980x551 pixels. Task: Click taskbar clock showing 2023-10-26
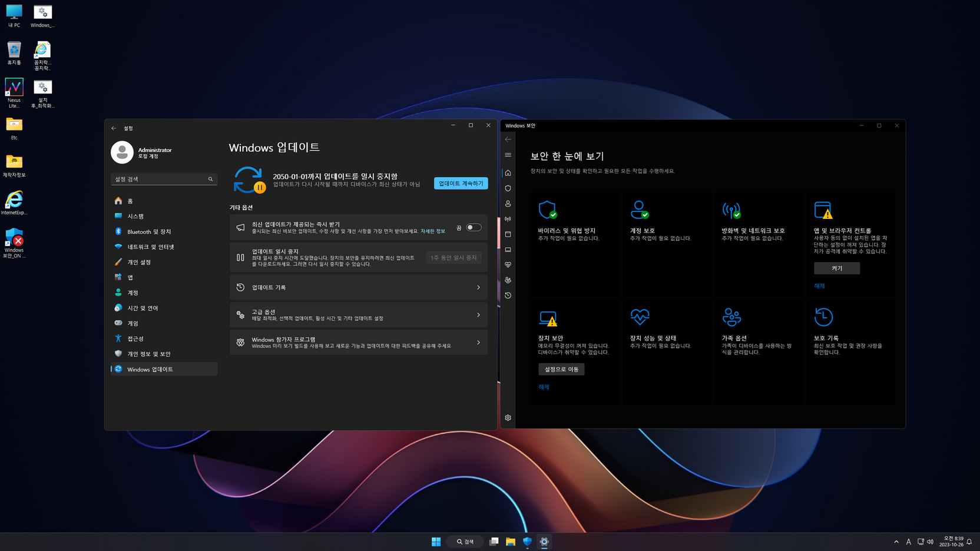pyautogui.click(x=952, y=542)
